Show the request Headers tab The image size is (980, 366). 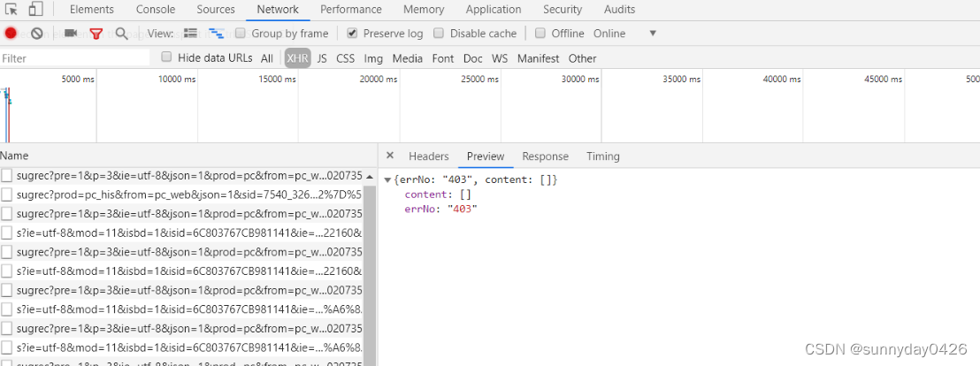[x=429, y=156]
